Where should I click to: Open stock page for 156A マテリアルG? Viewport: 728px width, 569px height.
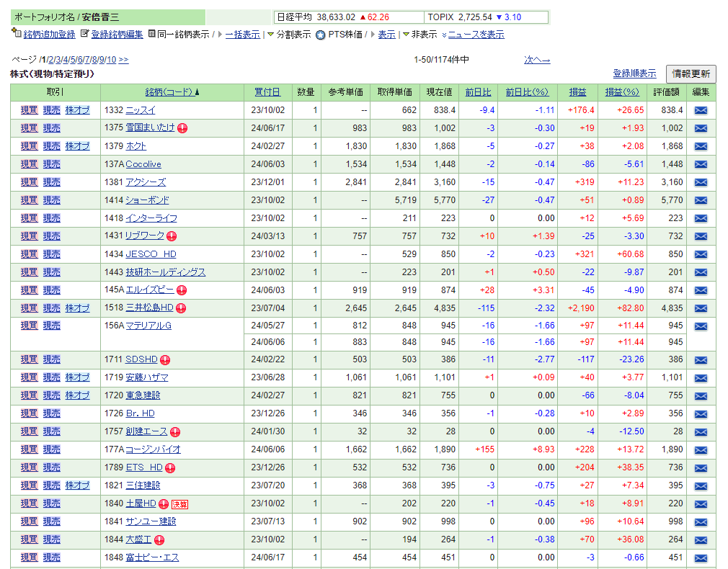click(148, 326)
